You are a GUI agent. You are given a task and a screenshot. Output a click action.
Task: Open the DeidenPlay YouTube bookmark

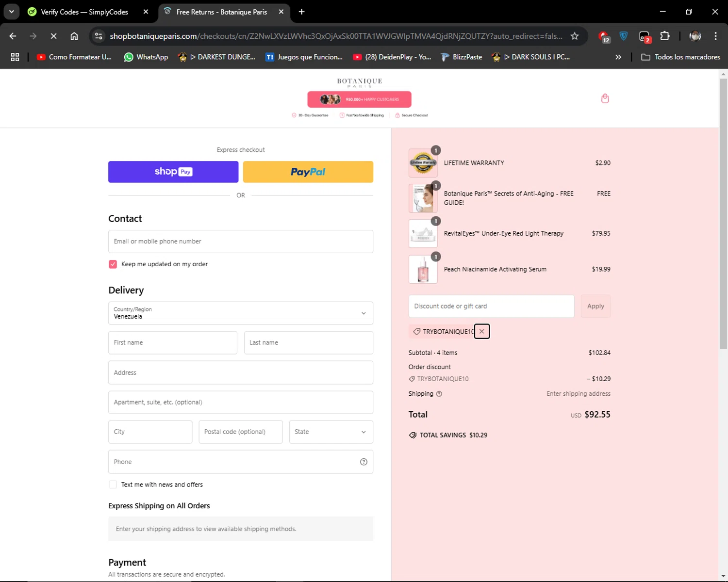point(392,57)
